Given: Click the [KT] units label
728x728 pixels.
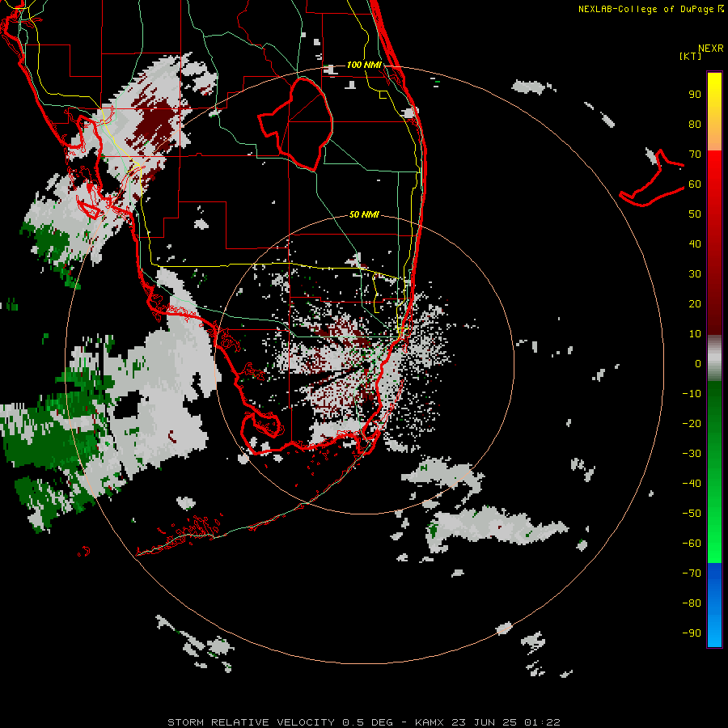Looking at the screenshot, I should pos(690,56).
